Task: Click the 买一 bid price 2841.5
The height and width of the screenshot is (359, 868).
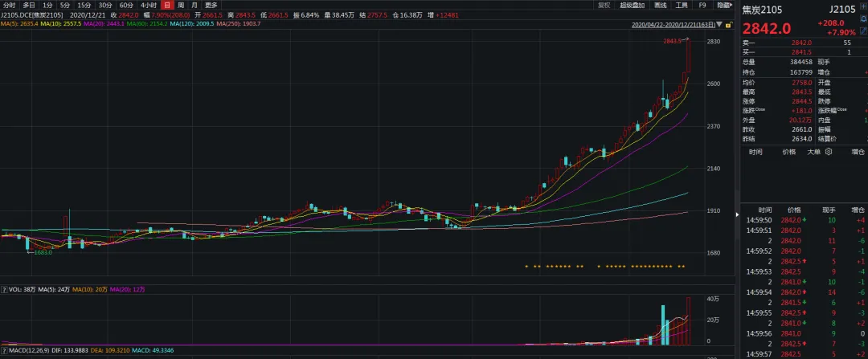Action: pyautogui.click(x=801, y=52)
